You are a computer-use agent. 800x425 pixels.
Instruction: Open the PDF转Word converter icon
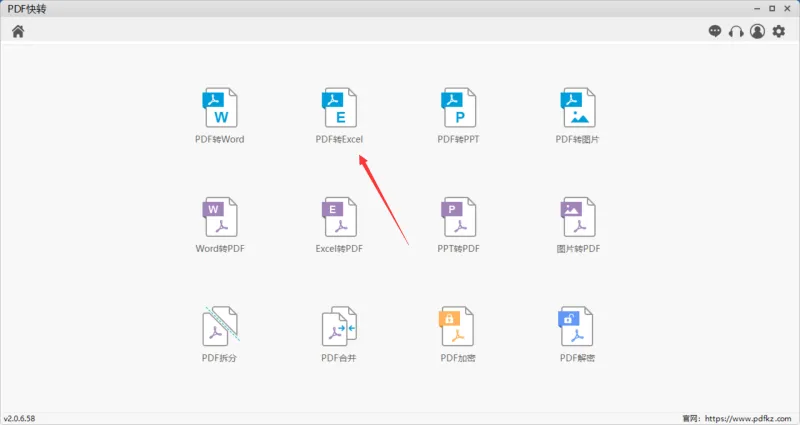click(220, 108)
